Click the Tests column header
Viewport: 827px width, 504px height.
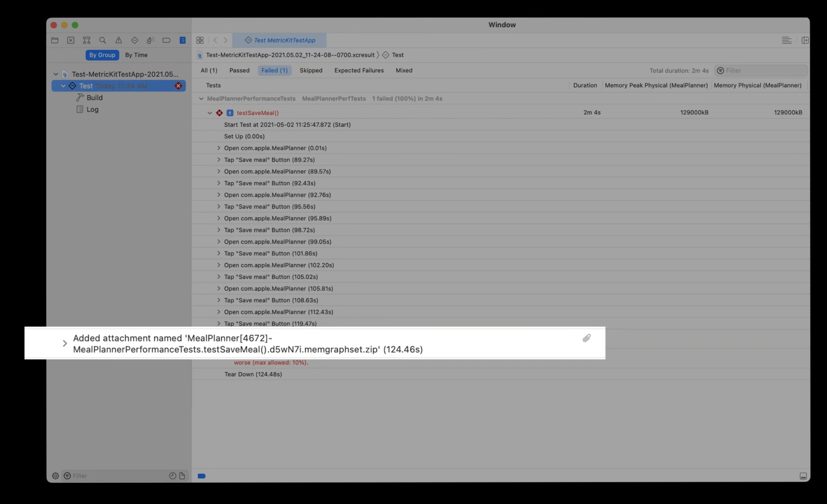click(213, 85)
